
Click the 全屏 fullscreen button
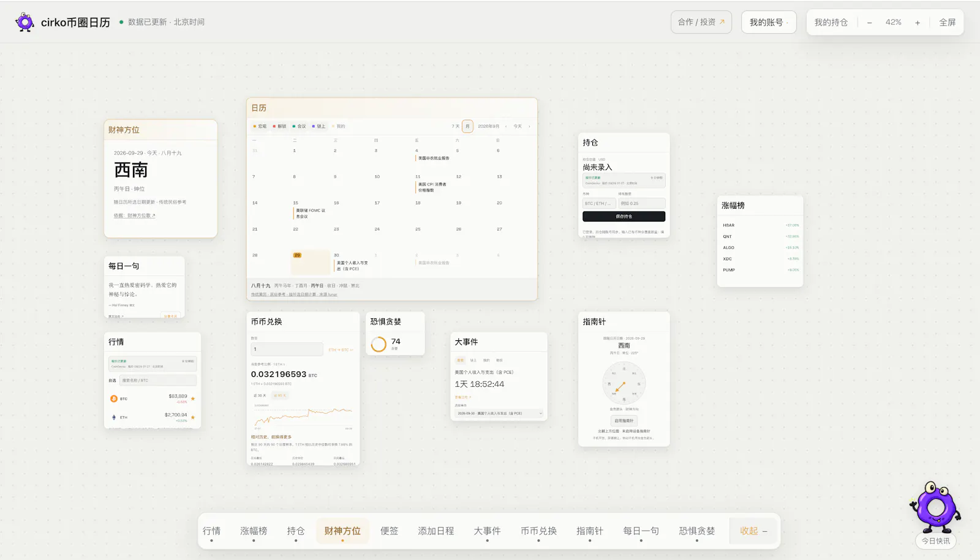click(x=948, y=23)
